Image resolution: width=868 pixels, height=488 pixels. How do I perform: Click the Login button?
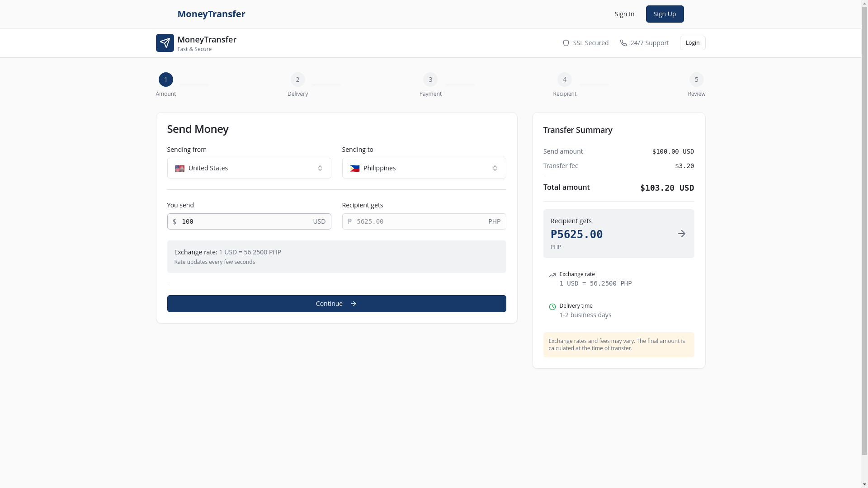(x=692, y=43)
